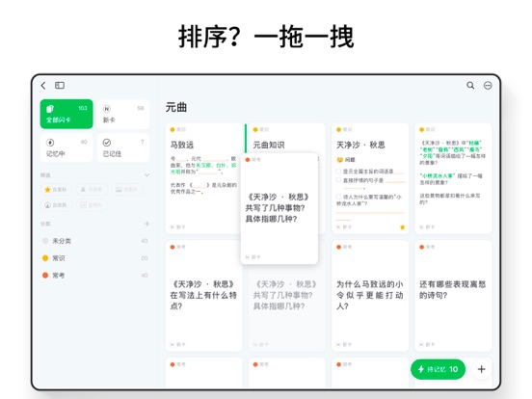Select the 全部闪卡 tile
This screenshot has height=399, width=532.
point(66,114)
